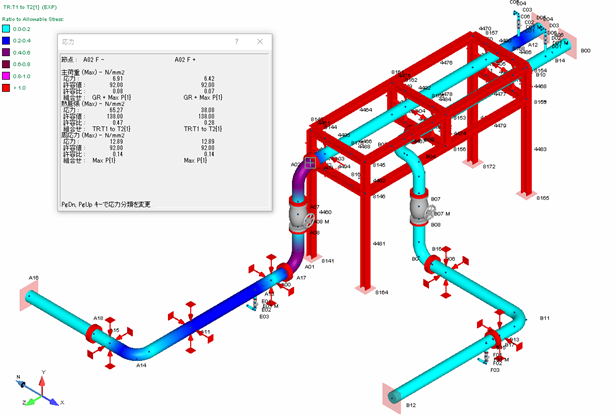The height and width of the screenshot is (417, 615).
Task: Click the blue 0.2-0.4 legend swatch
Action: pos(6,41)
